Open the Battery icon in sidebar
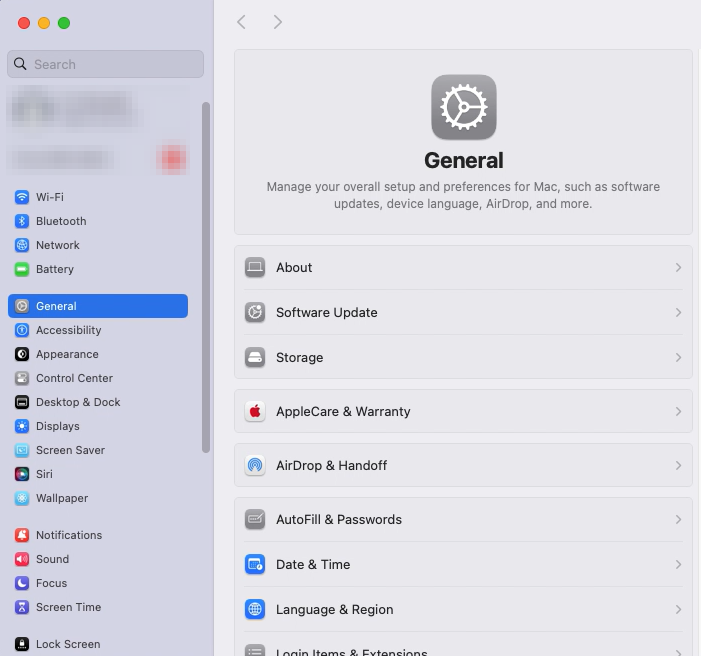701x656 pixels. (x=22, y=269)
